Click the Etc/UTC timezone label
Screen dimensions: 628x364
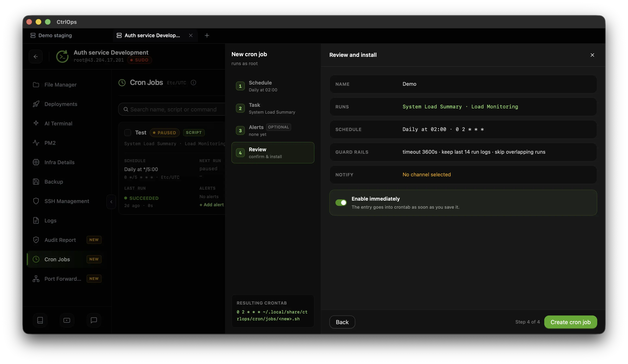pos(177,83)
